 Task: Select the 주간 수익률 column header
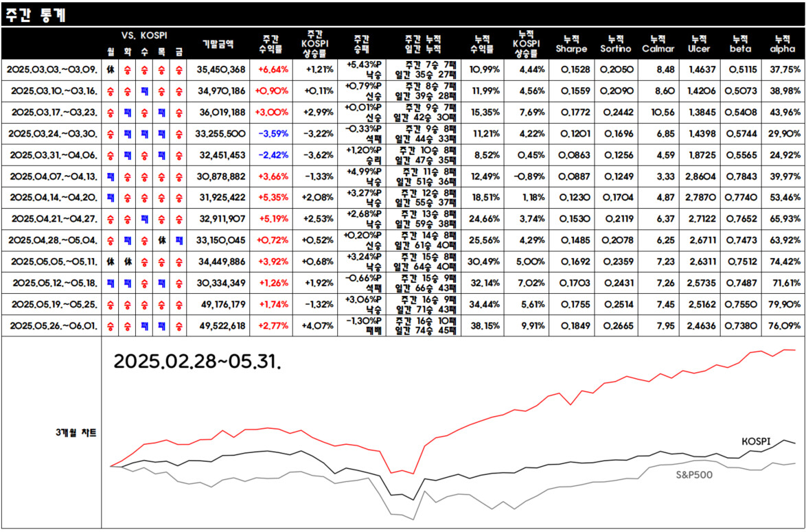[x=271, y=44]
